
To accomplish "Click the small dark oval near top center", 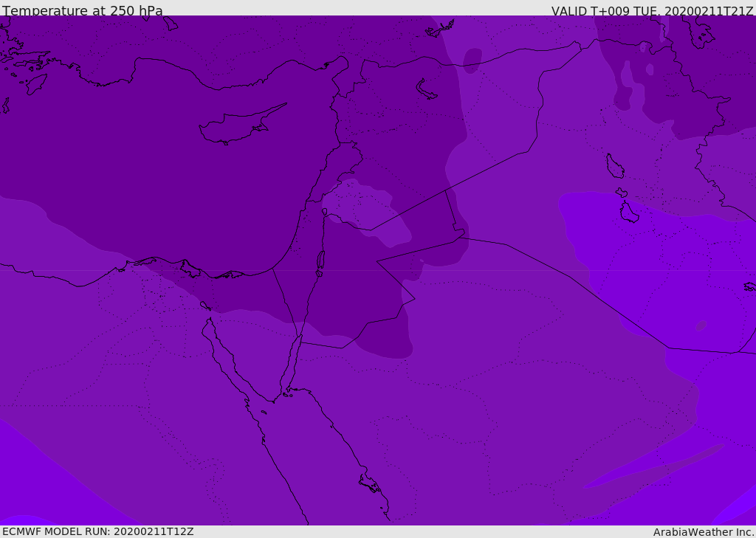I will coord(472,61).
